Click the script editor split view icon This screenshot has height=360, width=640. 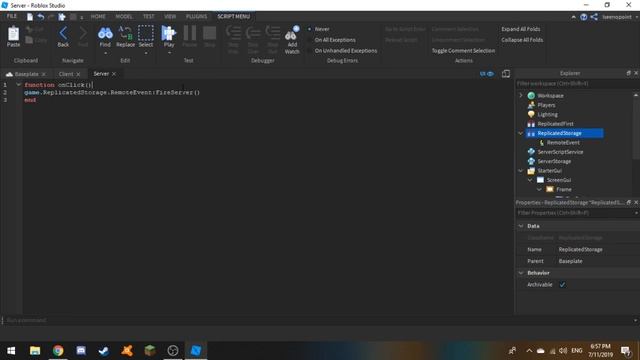coord(506,73)
